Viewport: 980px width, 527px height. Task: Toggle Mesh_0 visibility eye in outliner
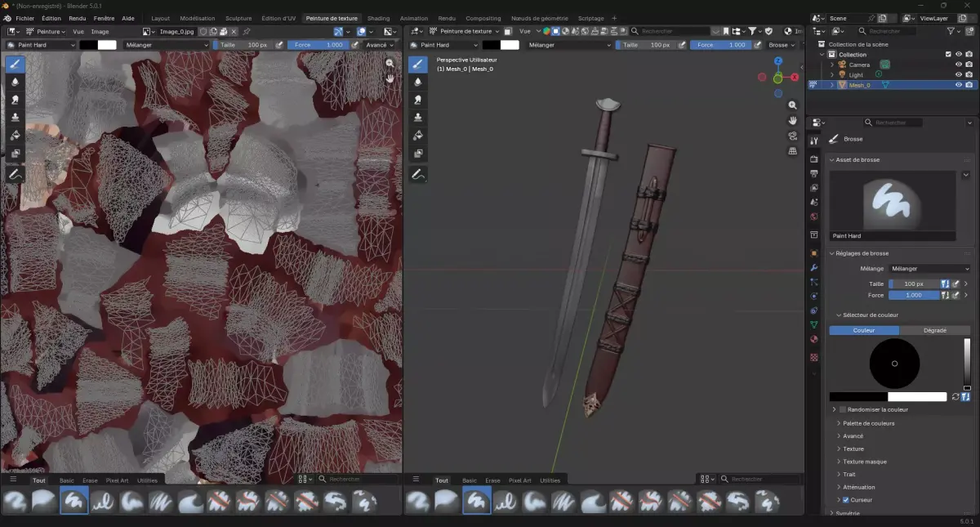959,85
